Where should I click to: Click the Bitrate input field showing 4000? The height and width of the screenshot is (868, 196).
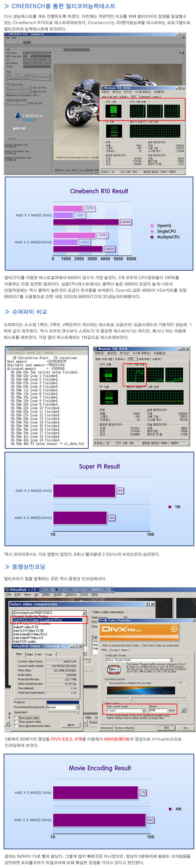pyautogui.click(x=158, y=710)
